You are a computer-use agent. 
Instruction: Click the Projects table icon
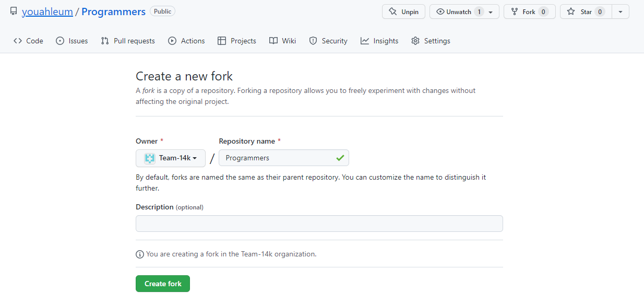(x=222, y=41)
